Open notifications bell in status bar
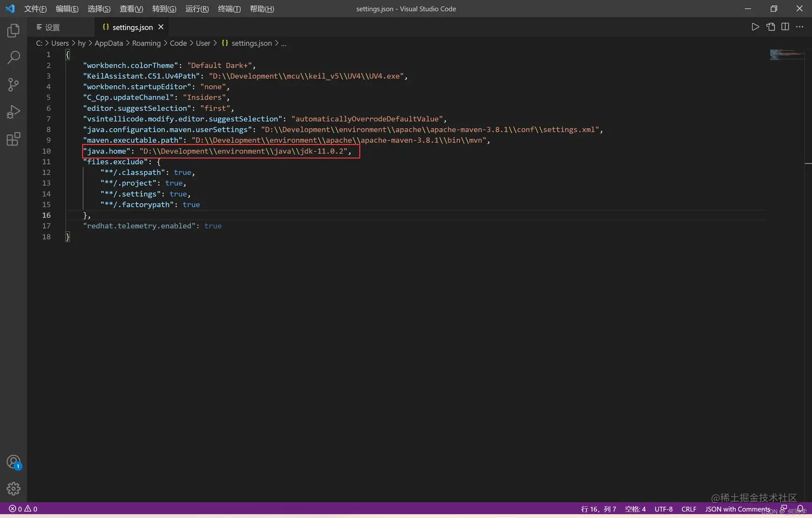The height and width of the screenshot is (518, 812). click(x=800, y=508)
